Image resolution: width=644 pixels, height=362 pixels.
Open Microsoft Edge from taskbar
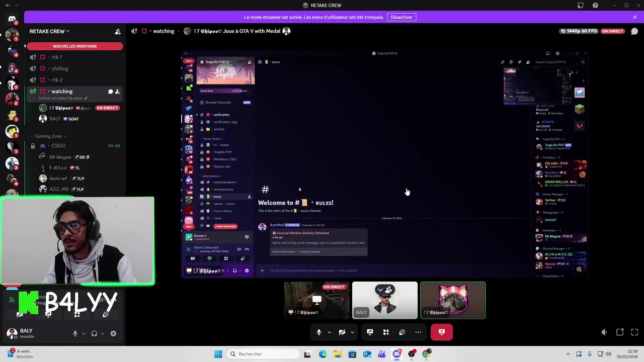click(323, 354)
